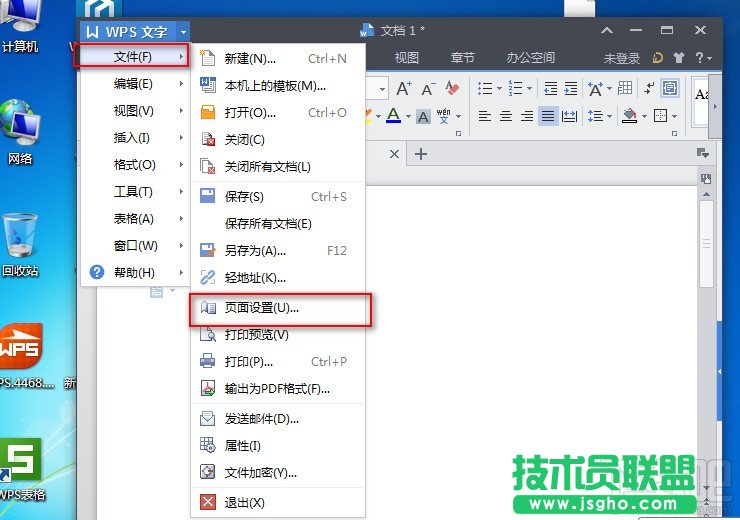Click the center align icon

pyautogui.click(x=505, y=116)
